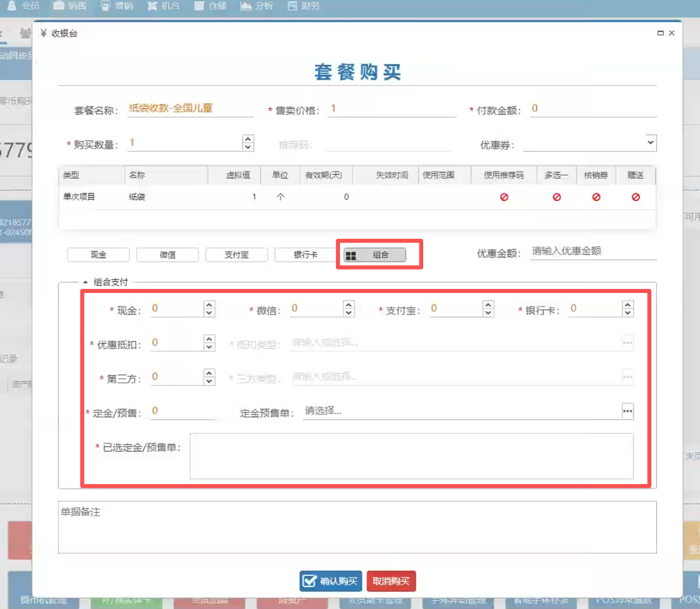
Task: Click into the 单据备注 text area
Action: coord(357,527)
